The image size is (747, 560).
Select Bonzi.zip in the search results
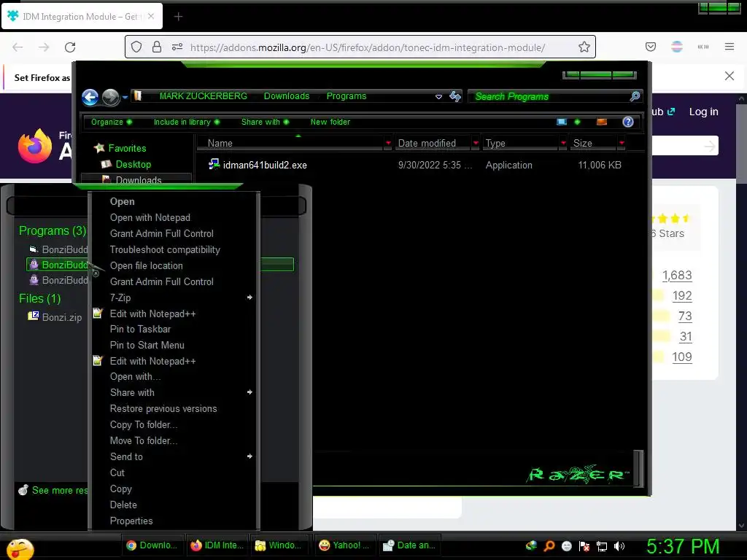pos(55,317)
